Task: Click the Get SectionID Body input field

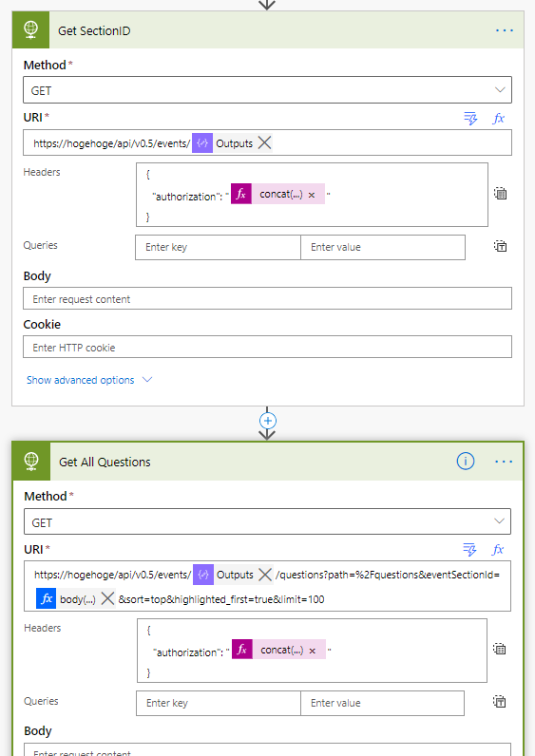Action: click(x=267, y=299)
